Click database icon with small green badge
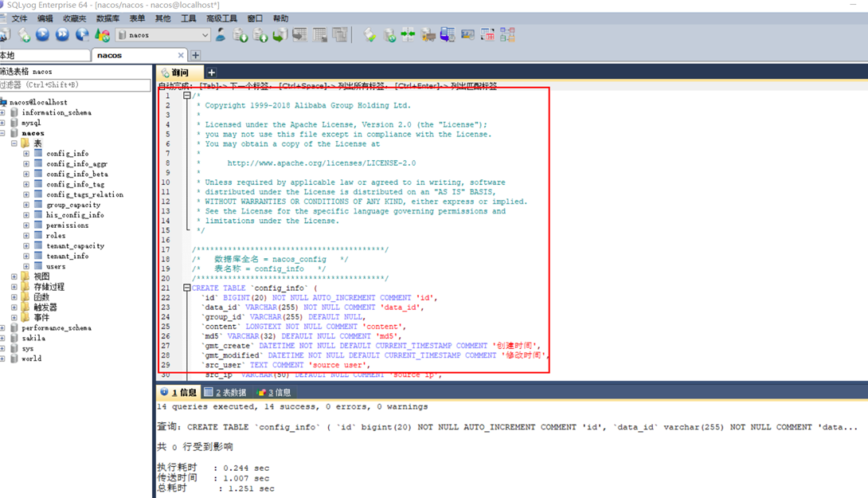 [x=389, y=35]
